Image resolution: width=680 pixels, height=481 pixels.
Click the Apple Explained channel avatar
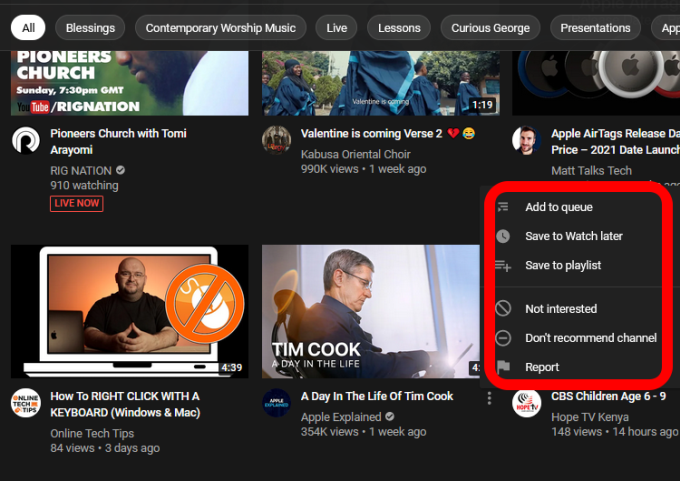pyautogui.click(x=277, y=403)
